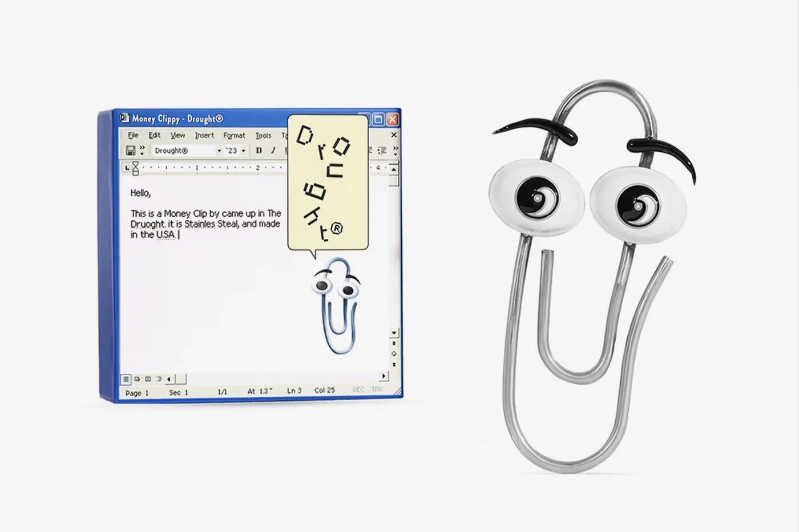Click the tab stop selector at ruler left
The width and height of the screenshot is (799, 532).
(x=127, y=168)
